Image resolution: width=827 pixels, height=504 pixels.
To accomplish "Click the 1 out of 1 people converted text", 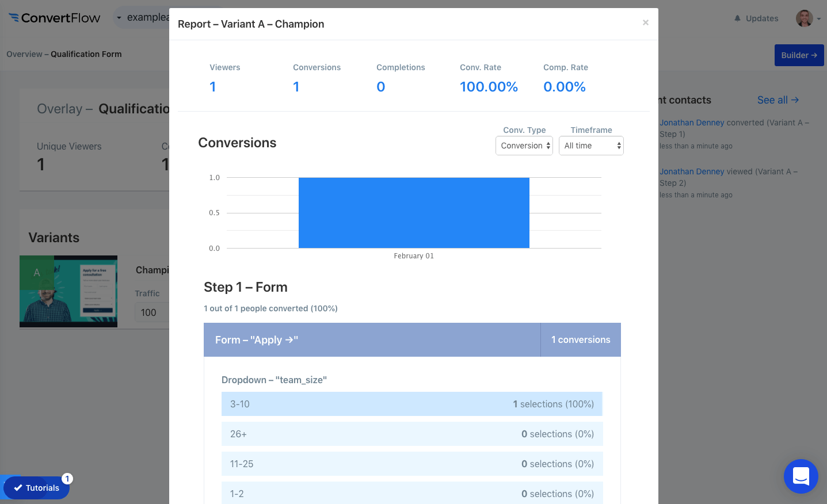I will (x=270, y=308).
